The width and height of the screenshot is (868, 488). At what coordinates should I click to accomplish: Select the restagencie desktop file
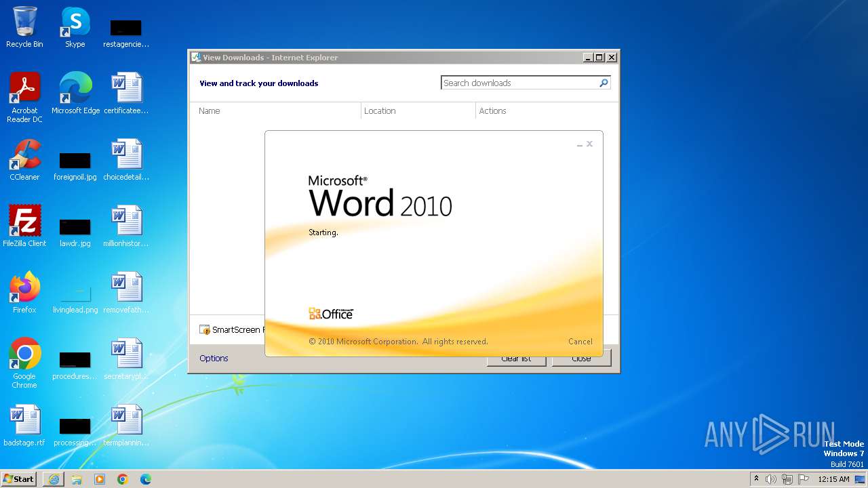[x=126, y=34]
